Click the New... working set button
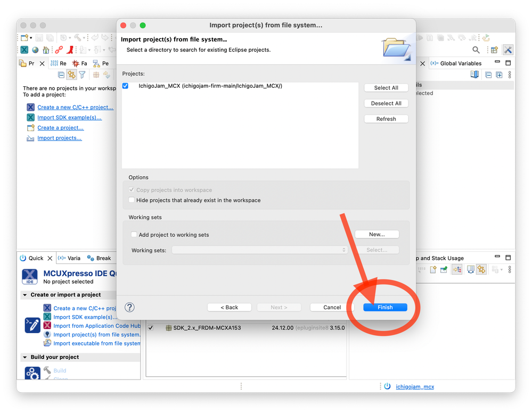The image size is (532, 413). click(x=377, y=234)
